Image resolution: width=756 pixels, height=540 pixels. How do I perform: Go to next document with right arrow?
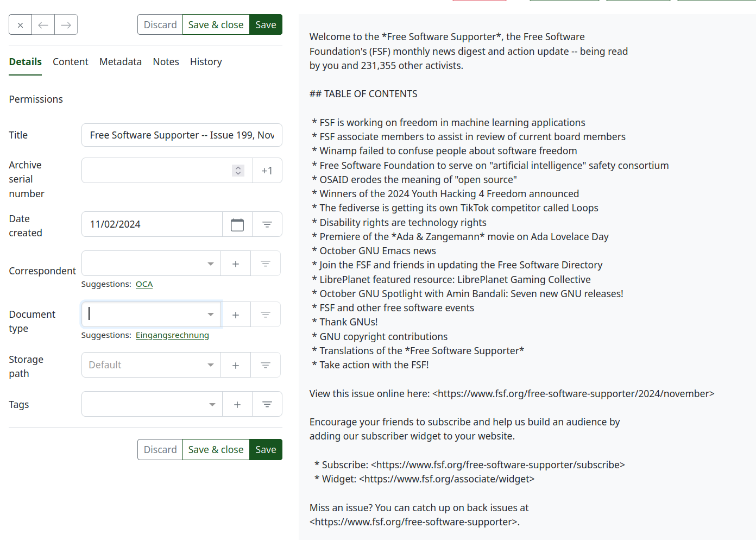(x=66, y=25)
